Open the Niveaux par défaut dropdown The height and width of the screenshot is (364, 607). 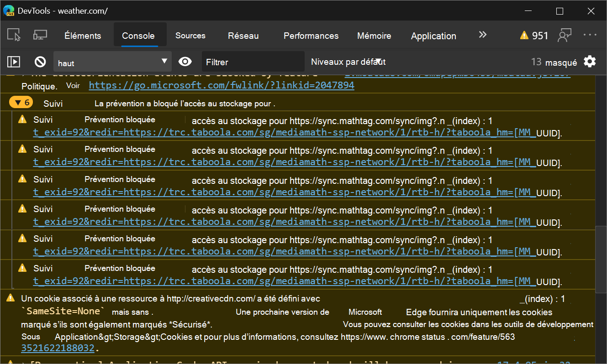point(349,62)
